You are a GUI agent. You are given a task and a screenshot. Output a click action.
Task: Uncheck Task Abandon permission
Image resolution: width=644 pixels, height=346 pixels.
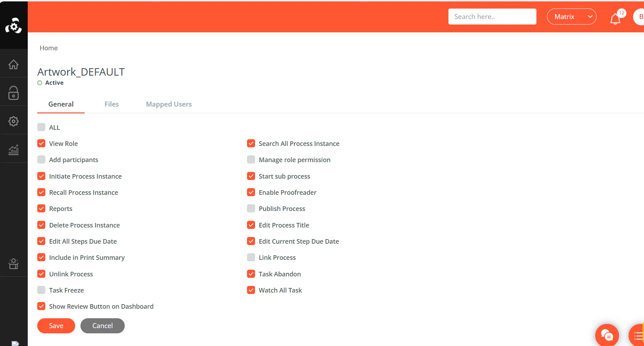[251, 274]
